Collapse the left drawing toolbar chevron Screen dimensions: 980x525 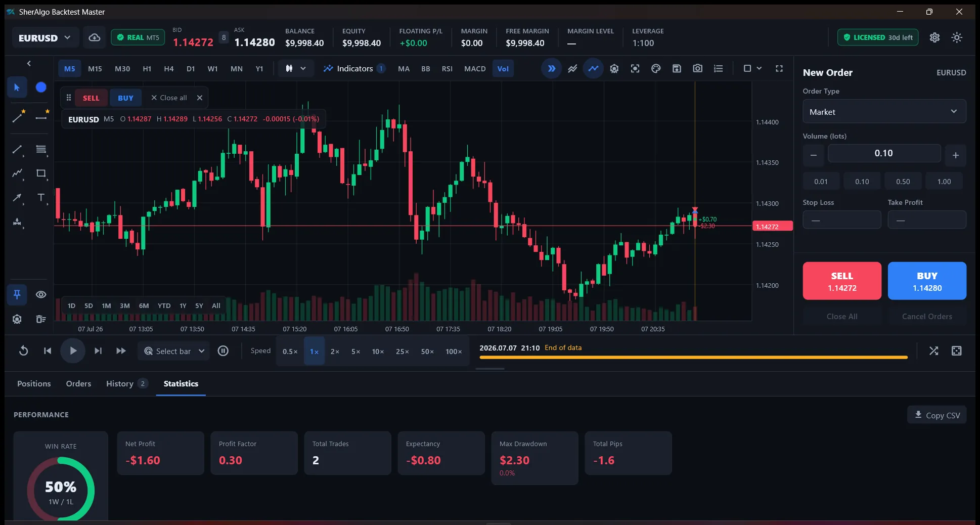pyautogui.click(x=29, y=63)
